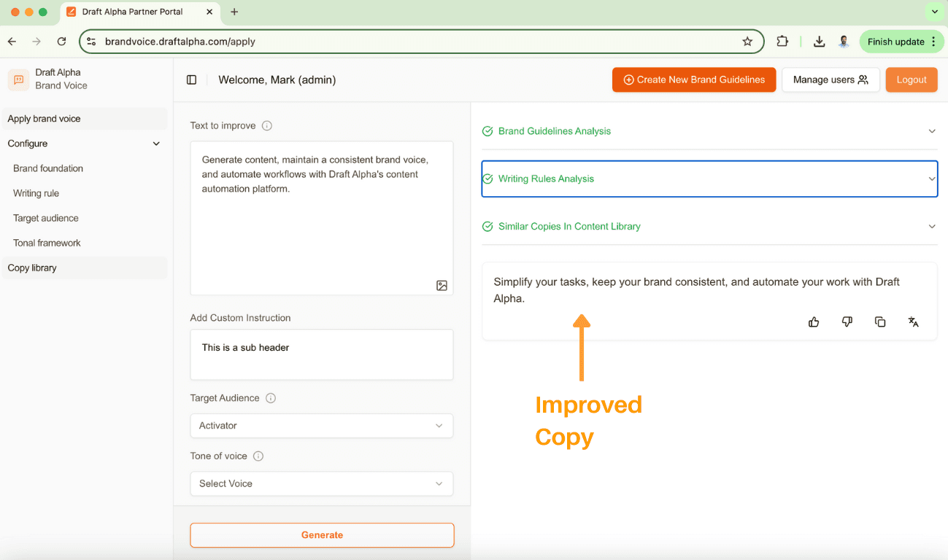The width and height of the screenshot is (948, 560).
Task: Click the info icon beside Tone of voice
Action: click(x=258, y=456)
